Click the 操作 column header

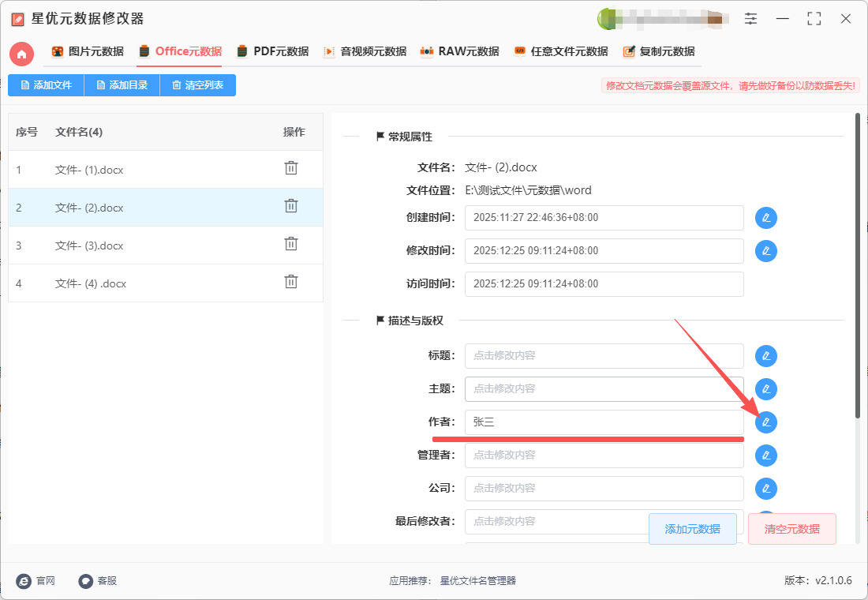294,132
